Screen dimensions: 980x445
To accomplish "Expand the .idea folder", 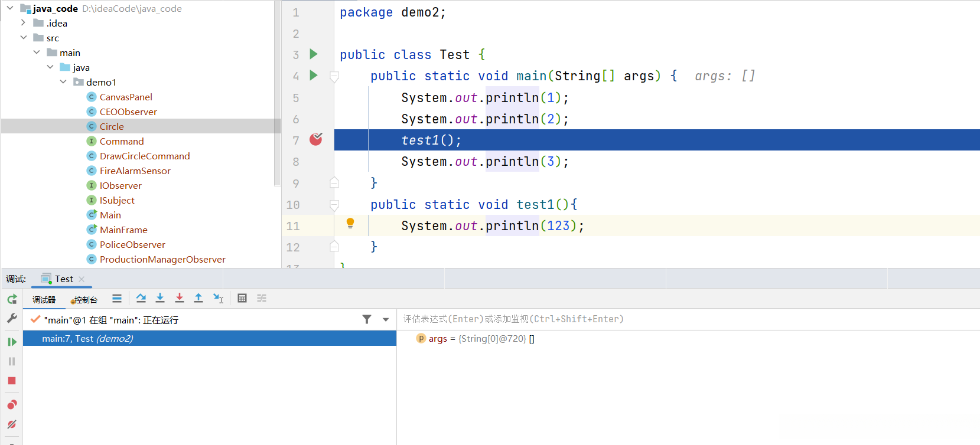I will tap(23, 23).
